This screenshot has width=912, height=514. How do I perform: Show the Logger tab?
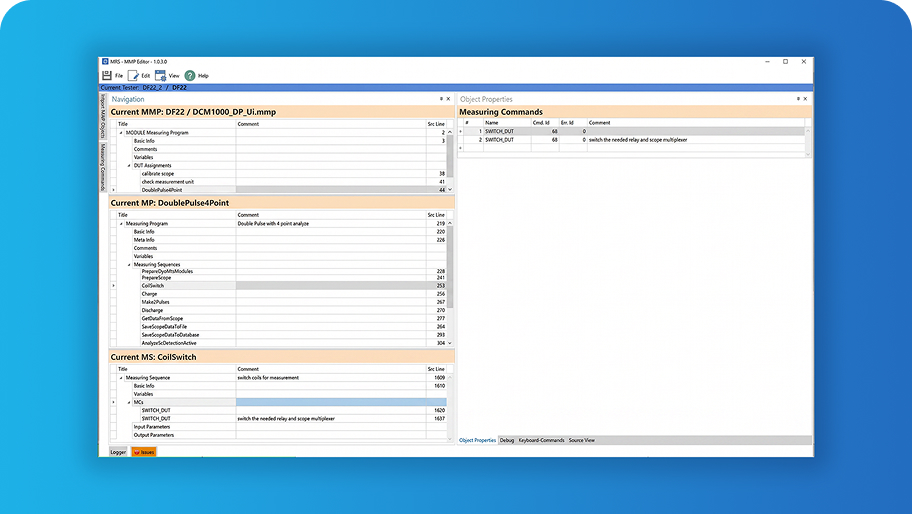[x=118, y=452]
